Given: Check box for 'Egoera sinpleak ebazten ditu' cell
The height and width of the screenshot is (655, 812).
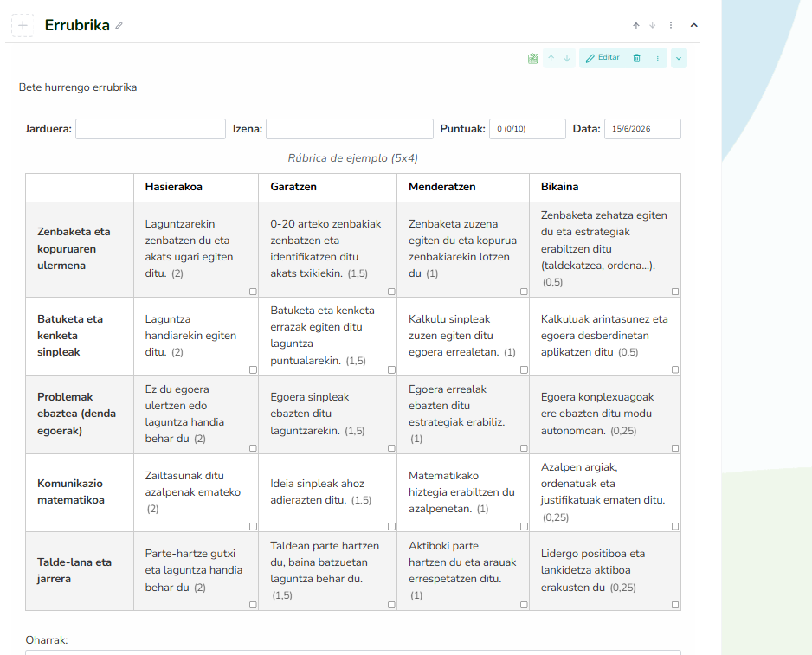Looking at the screenshot, I should point(391,448).
